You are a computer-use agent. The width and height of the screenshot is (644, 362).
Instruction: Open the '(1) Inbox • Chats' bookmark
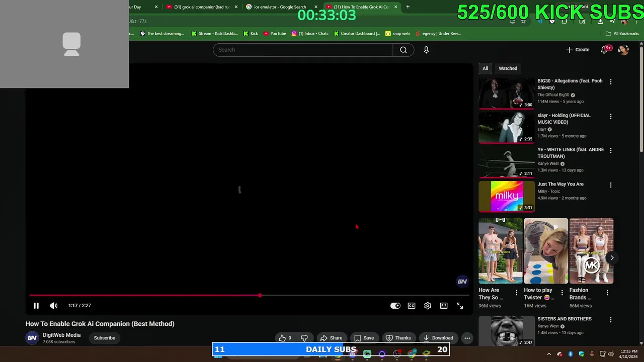tap(310, 34)
